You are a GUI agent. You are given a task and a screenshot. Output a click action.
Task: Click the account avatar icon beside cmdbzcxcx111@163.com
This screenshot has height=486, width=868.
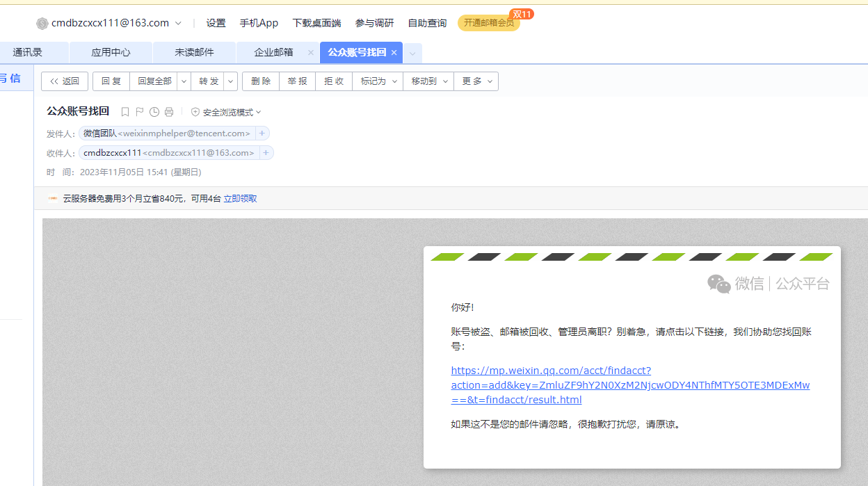(42, 23)
